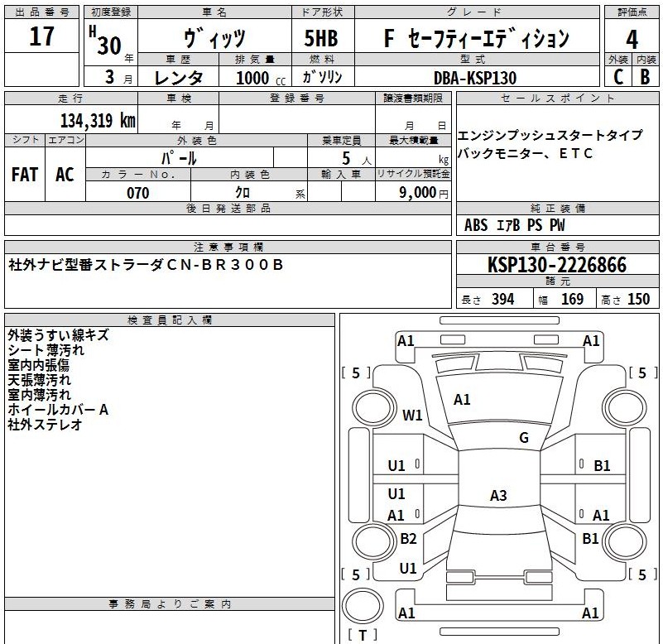This screenshot has height=644, width=663.
Task: Select exterior color パール
Action: pyautogui.click(x=179, y=159)
